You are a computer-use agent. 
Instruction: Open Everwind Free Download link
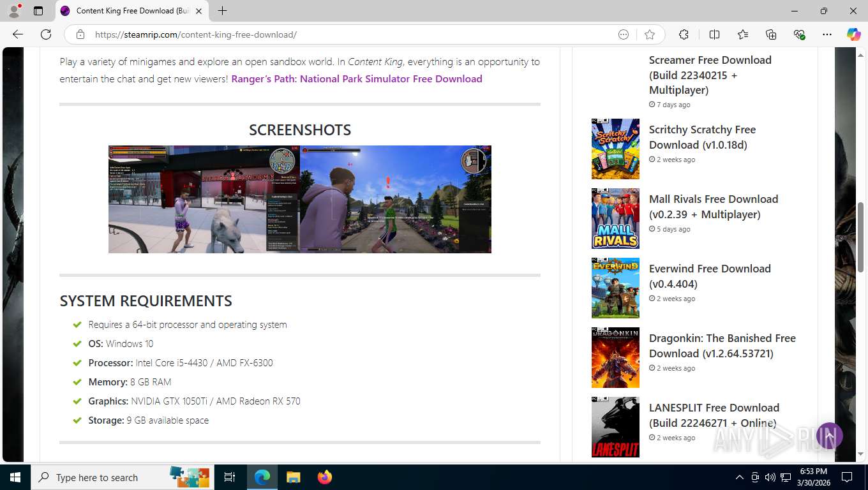click(710, 276)
